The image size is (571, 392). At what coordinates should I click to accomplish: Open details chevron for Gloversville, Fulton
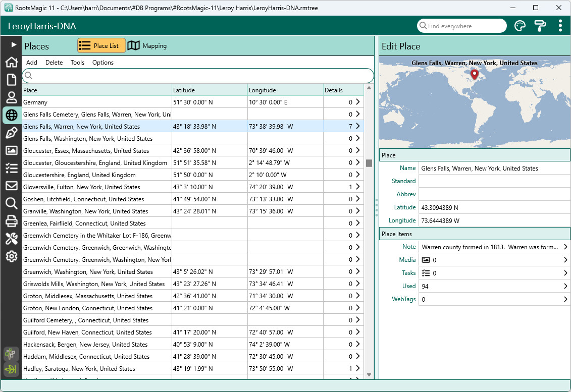358,187
